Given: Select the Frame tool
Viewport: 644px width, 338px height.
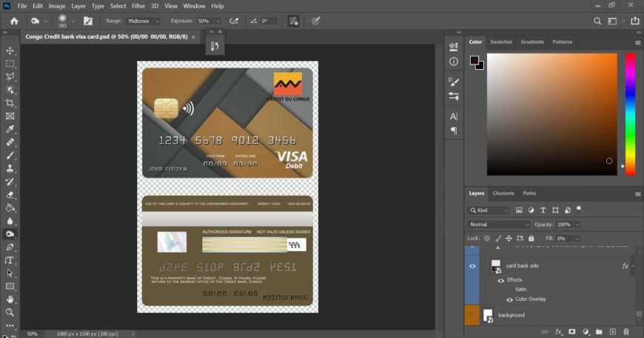Looking at the screenshot, I should click(10, 116).
